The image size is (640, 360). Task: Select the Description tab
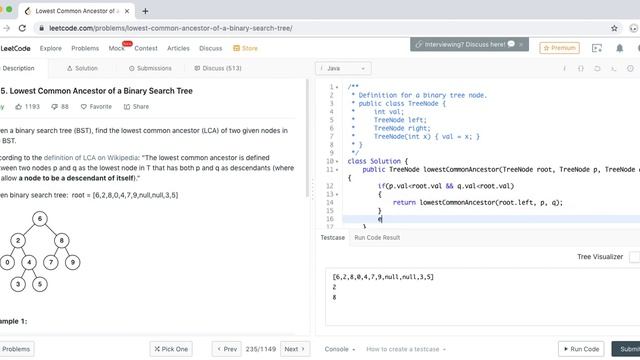pos(18,68)
